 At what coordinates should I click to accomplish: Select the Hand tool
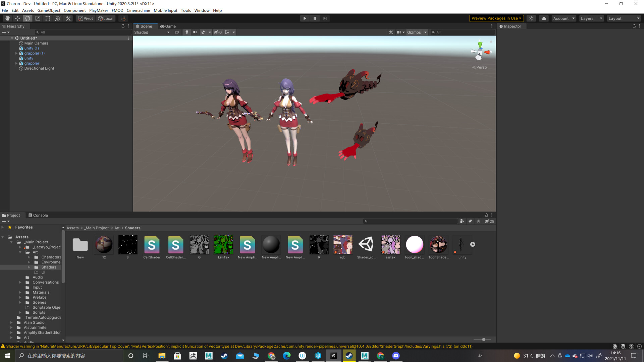click(7, 18)
